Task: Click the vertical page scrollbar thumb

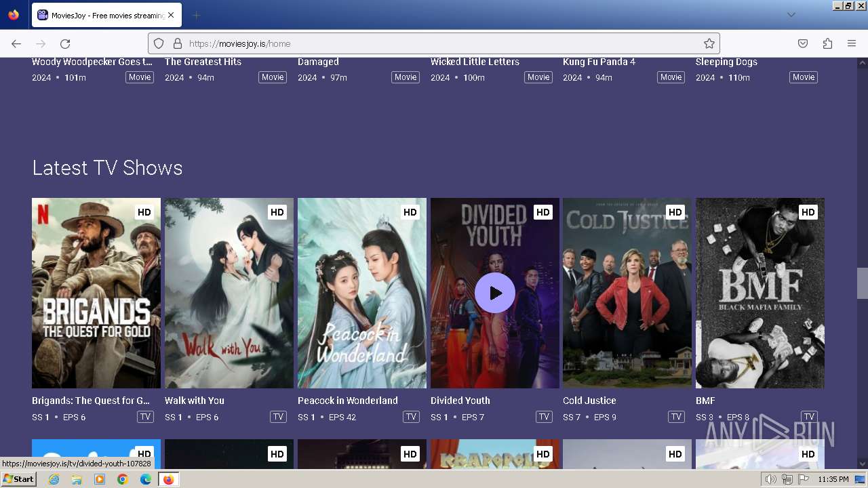Action: tap(862, 283)
